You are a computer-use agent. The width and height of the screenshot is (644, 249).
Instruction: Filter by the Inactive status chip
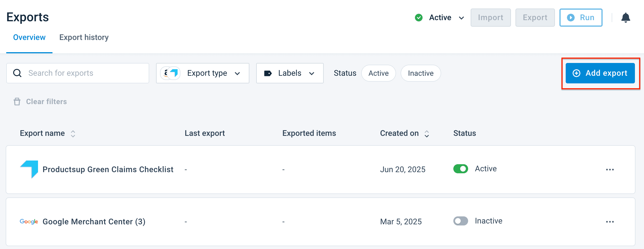[420, 73]
